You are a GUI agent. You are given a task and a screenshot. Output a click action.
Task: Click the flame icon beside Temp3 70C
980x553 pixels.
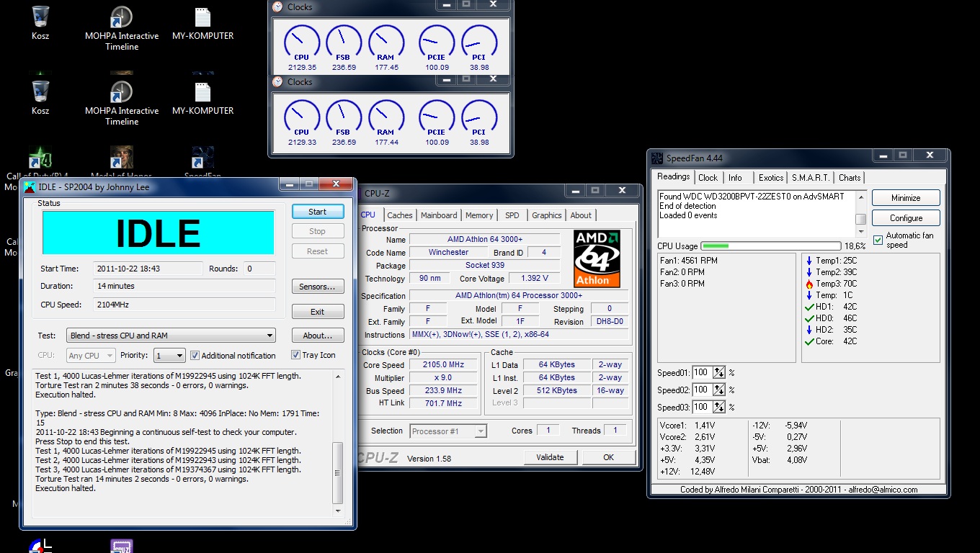(810, 284)
